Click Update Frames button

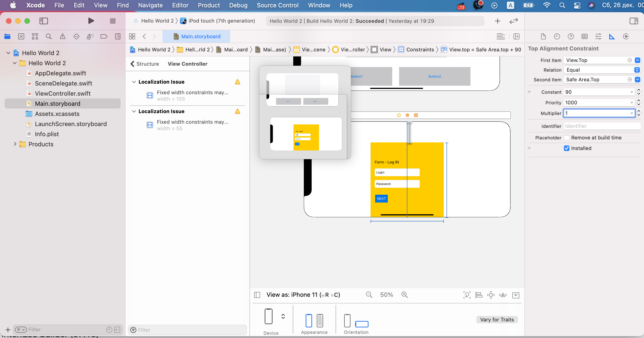[x=467, y=295]
